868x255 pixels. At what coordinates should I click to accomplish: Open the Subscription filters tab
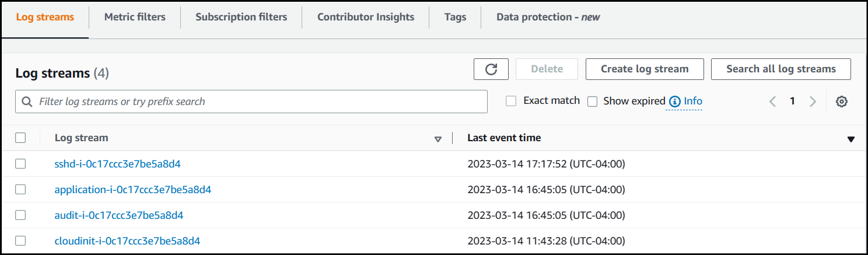(x=242, y=17)
